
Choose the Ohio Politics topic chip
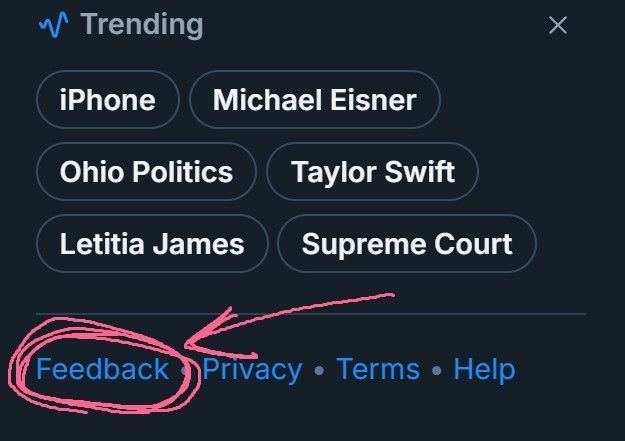point(146,172)
